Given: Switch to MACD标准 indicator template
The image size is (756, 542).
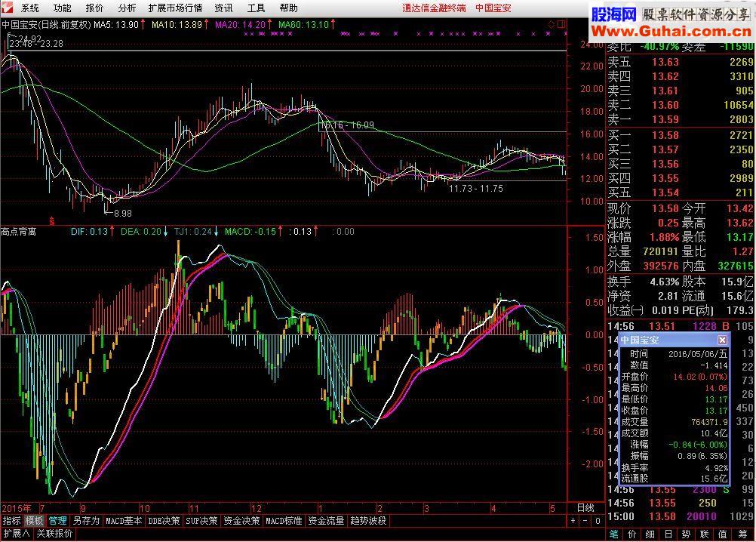Looking at the screenshot, I should pyautogui.click(x=284, y=521).
